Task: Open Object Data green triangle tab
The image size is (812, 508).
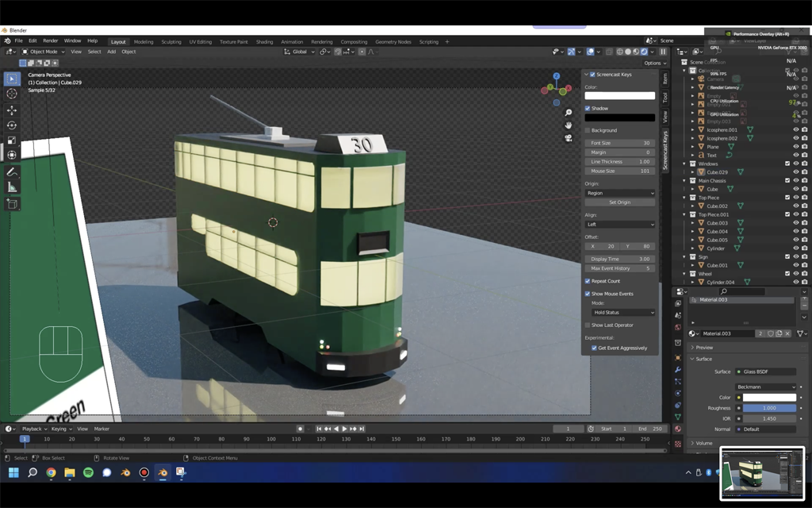Action: point(678,417)
